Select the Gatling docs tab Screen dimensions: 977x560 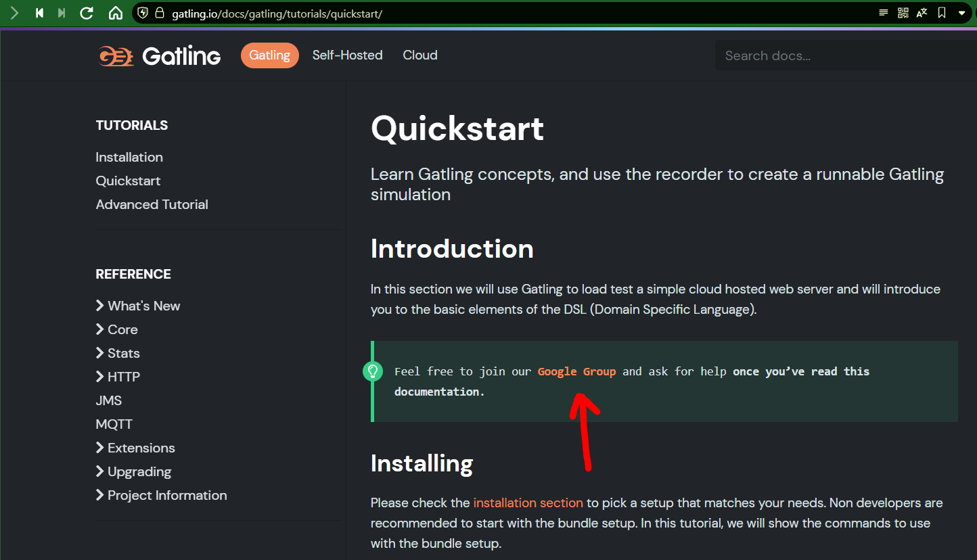coord(269,55)
